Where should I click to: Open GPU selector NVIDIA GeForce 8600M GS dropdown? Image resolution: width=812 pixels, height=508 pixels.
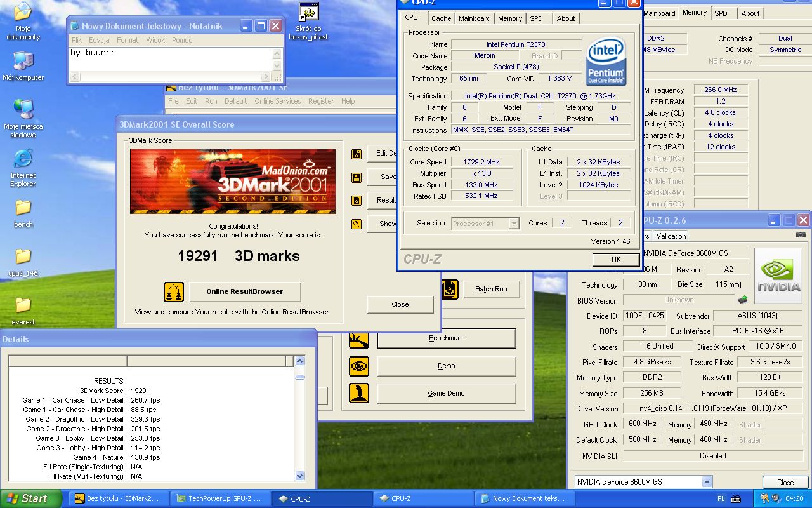(x=707, y=482)
